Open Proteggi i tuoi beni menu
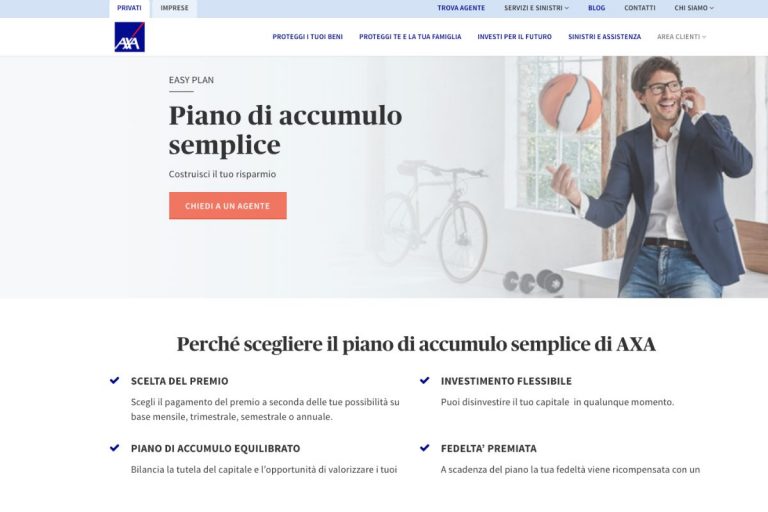Screen dimensions: 768x512 click(x=308, y=37)
